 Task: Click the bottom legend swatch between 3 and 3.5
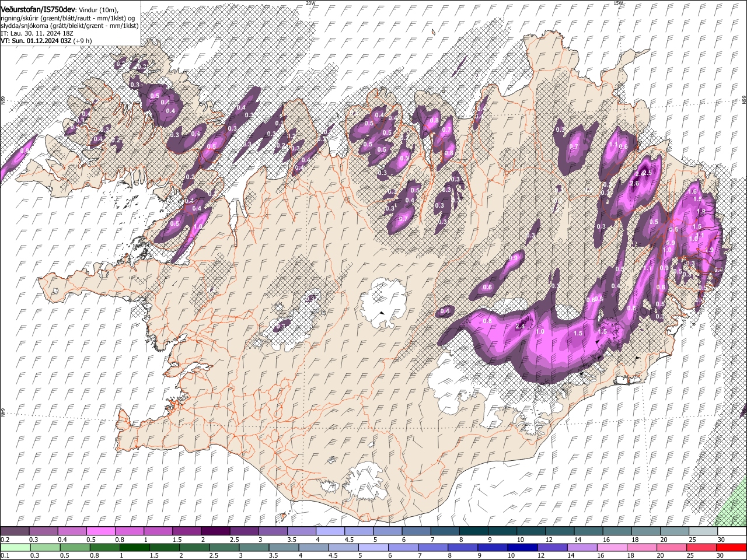pos(254,548)
